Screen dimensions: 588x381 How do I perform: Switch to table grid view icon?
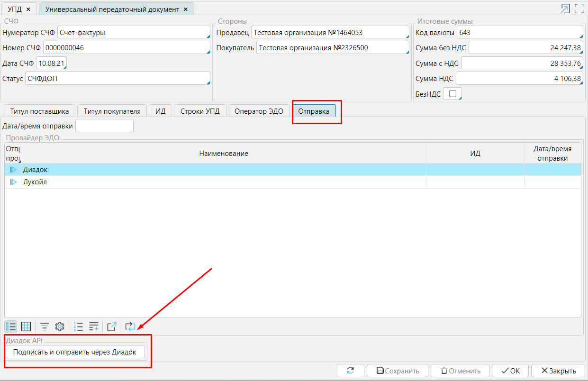pyautogui.click(x=26, y=327)
